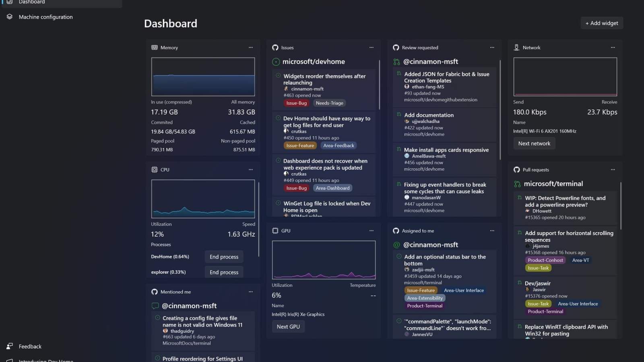Click the Issues widget vertical scrollbar
644x362 pixels.
tap(379, 85)
